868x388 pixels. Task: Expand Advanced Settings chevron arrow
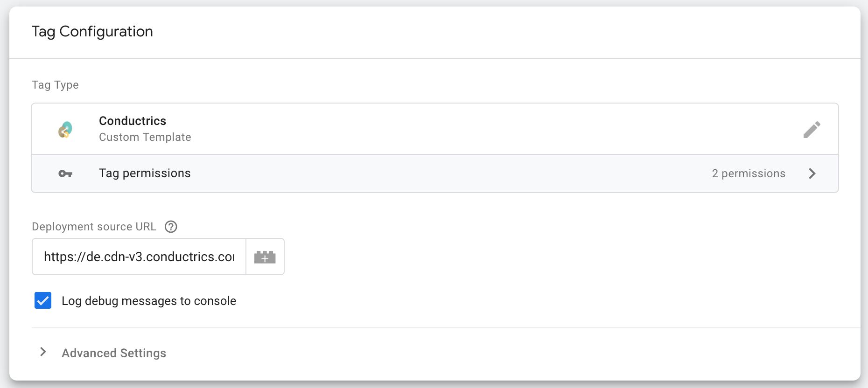click(x=43, y=352)
